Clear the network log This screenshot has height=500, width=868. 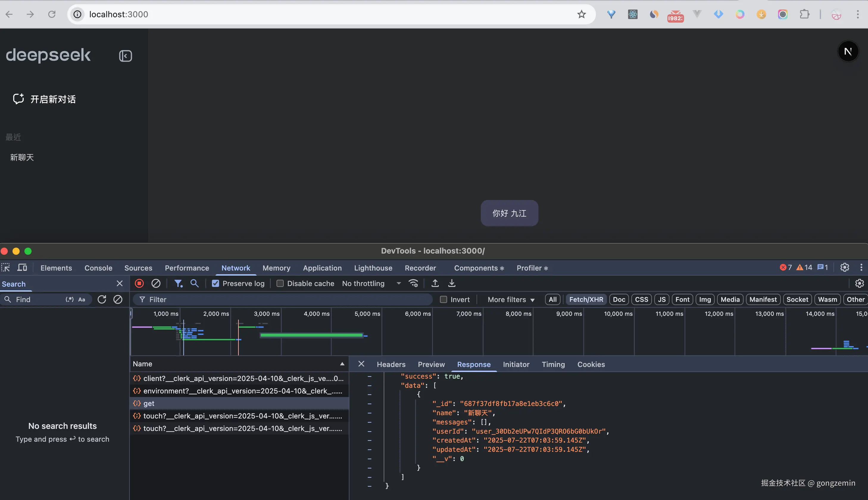pyautogui.click(x=156, y=283)
